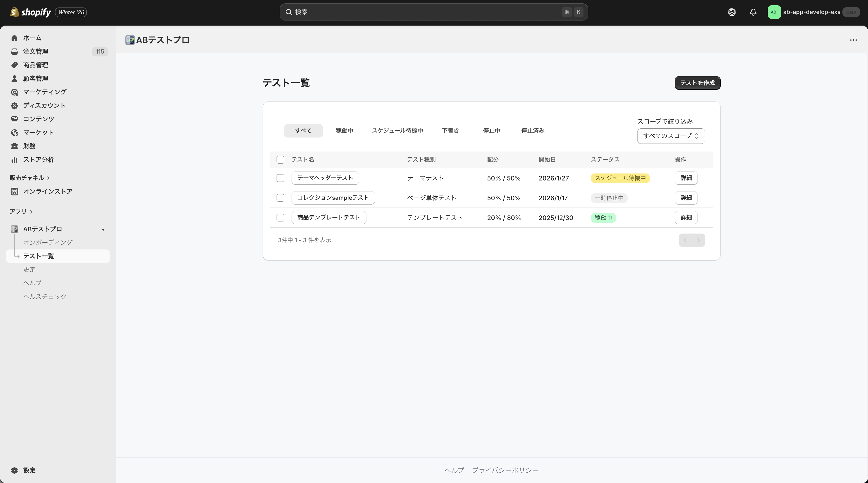Screen dimensions: 868x483
Task: Switch to the 稼働中 tab
Action: (x=344, y=131)
